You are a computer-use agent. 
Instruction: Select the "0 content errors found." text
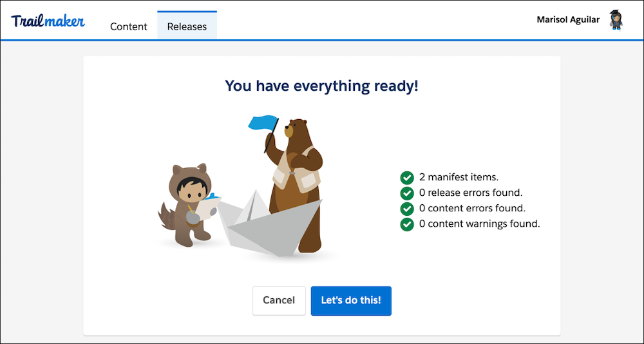click(472, 208)
